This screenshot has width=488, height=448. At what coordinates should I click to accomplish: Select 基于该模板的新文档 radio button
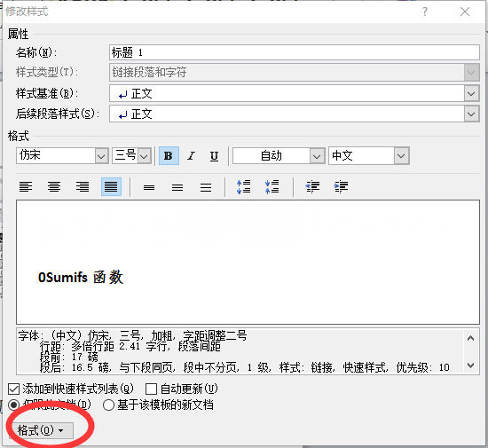click(x=108, y=405)
